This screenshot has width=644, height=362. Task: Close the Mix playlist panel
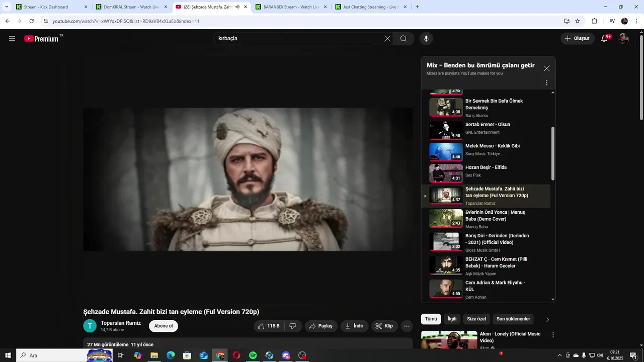click(546, 68)
